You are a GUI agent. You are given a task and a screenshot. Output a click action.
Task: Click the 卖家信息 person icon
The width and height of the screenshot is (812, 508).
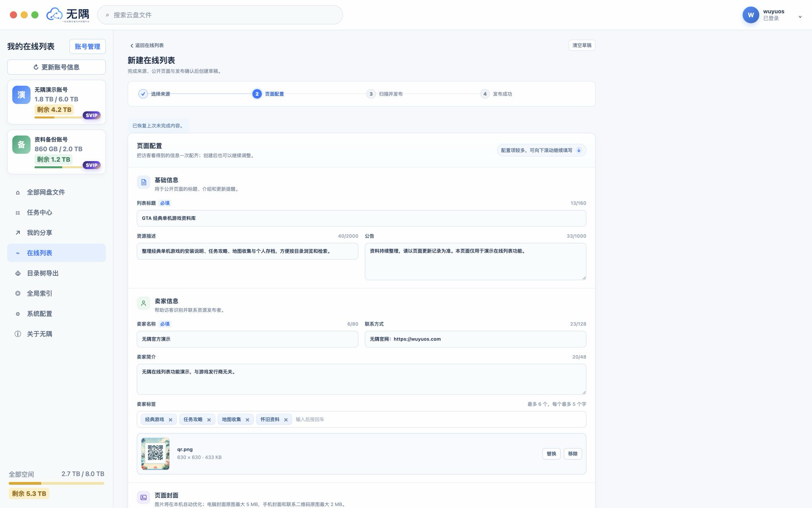point(144,303)
